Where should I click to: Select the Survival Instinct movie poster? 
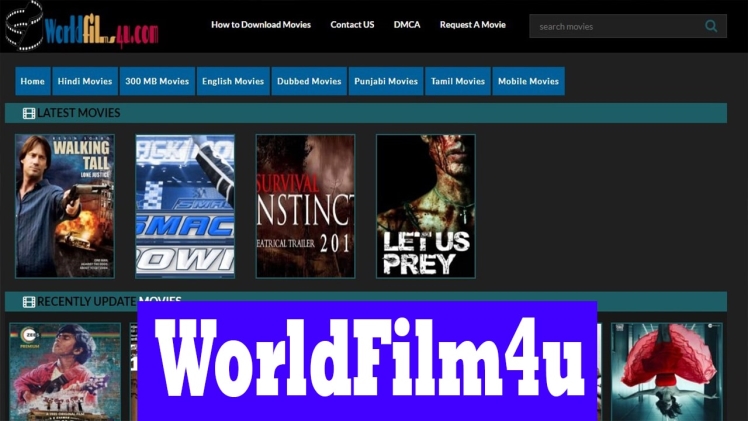pyautogui.click(x=305, y=206)
